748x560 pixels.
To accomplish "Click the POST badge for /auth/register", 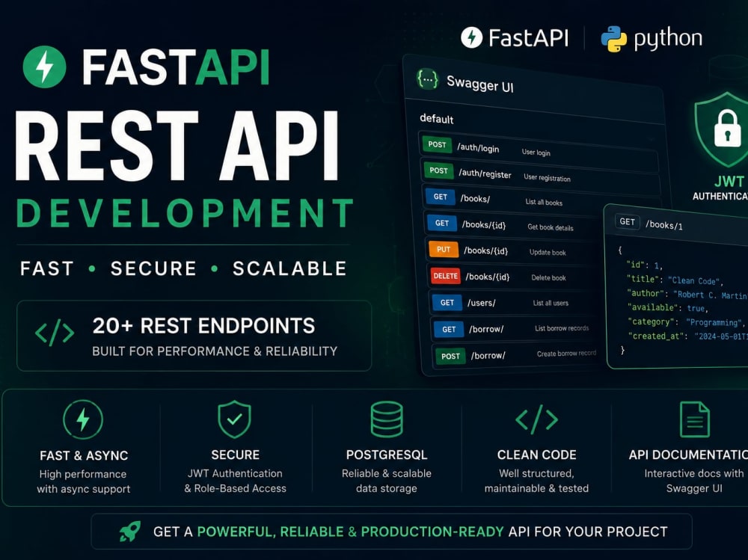I will 438,170.
